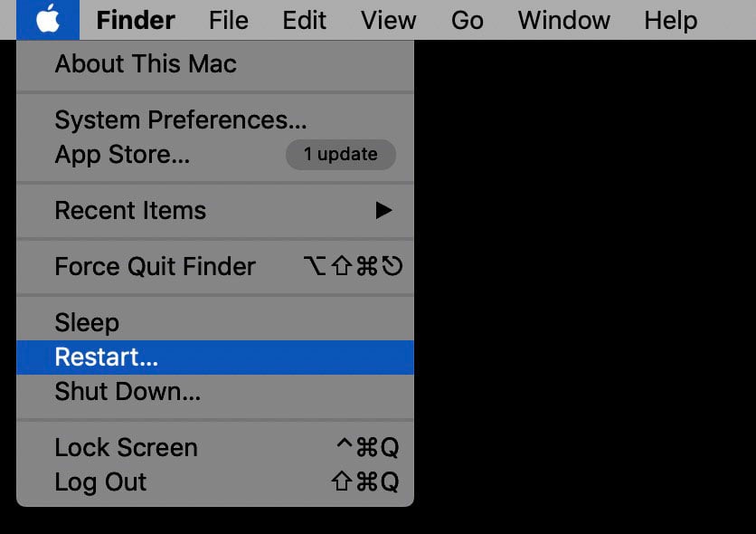The height and width of the screenshot is (534, 756).
Task: Open the Go menu
Action: tap(467, 20)
